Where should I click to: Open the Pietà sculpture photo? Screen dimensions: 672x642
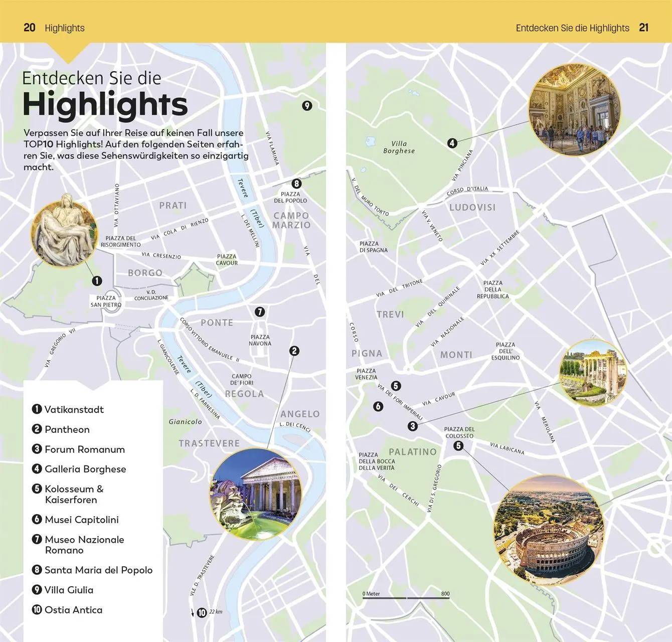coord(63,230)
